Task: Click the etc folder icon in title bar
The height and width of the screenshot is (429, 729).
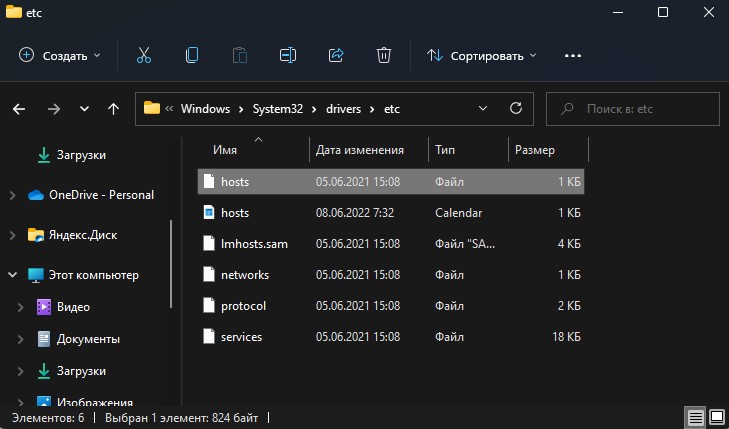Action: (x=13, y=11)
